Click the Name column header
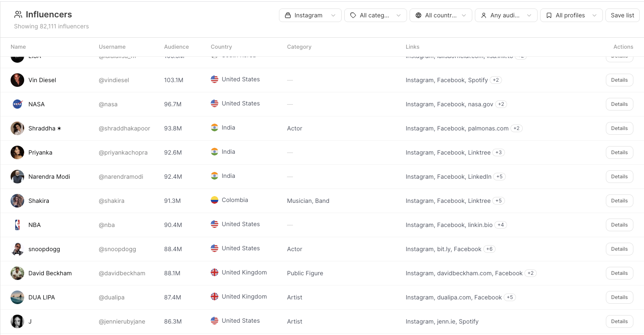 click(x=18, y=47)
